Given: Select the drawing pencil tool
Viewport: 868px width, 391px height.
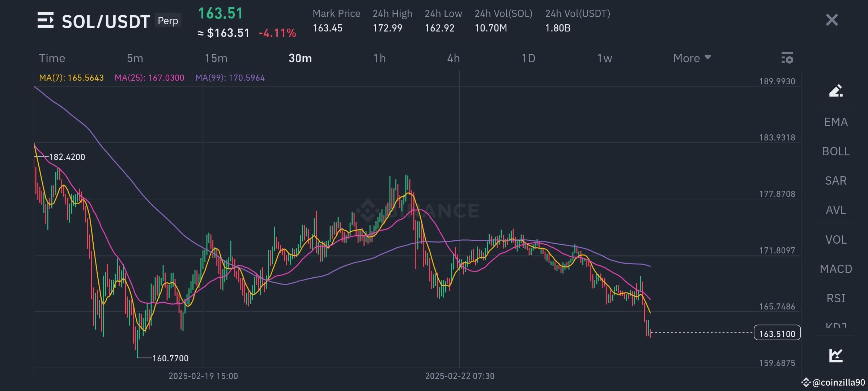Looking at the screenshot, I should pyautogui.click(x=836, y=91).
